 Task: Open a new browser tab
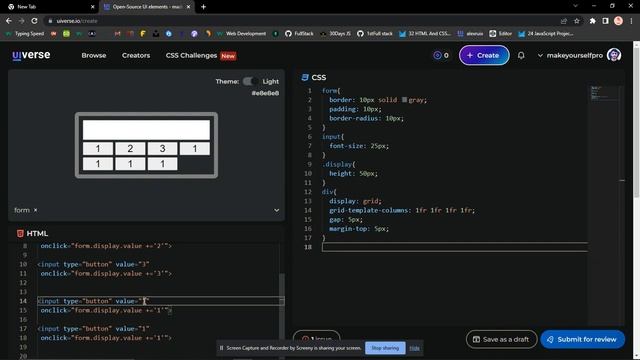pyautogui.click(x=203, y=7)
